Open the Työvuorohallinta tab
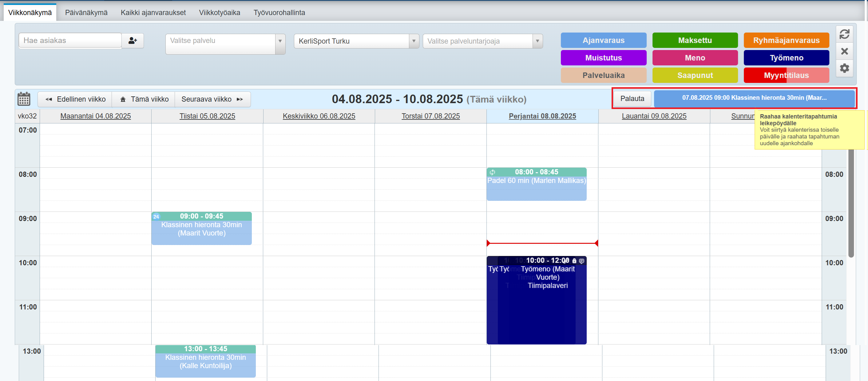The width and height of the screenshot is (868, 381). pos(279,13)
